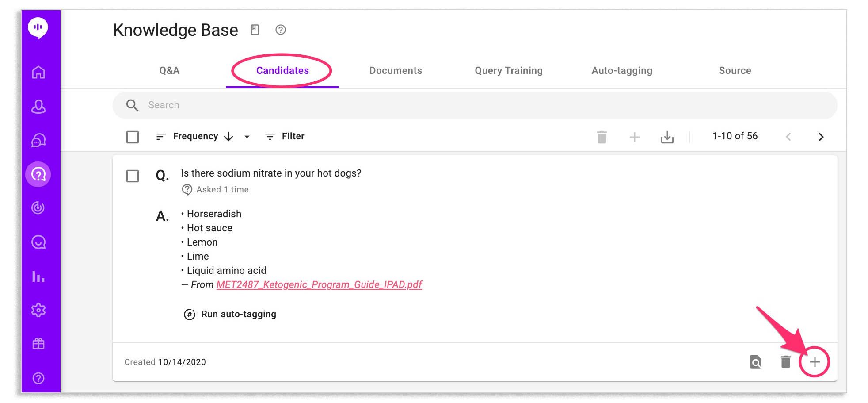Click the 'Liquid amino acid' answer line
This screenshot has height=403, width=868.
pyautogui.click(x=226, y=270)
